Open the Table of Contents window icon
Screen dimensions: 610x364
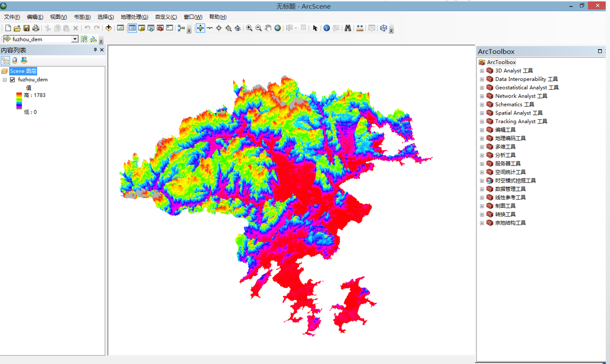132,28
